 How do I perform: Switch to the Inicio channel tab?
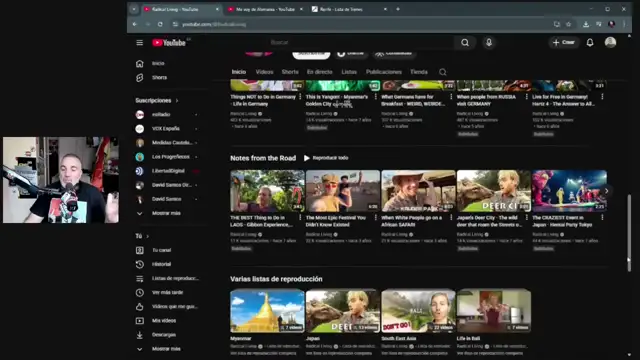click(239, 72)
